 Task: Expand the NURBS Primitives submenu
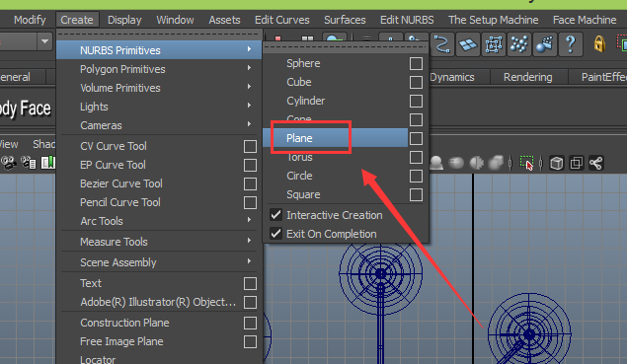tap(159, 50)
